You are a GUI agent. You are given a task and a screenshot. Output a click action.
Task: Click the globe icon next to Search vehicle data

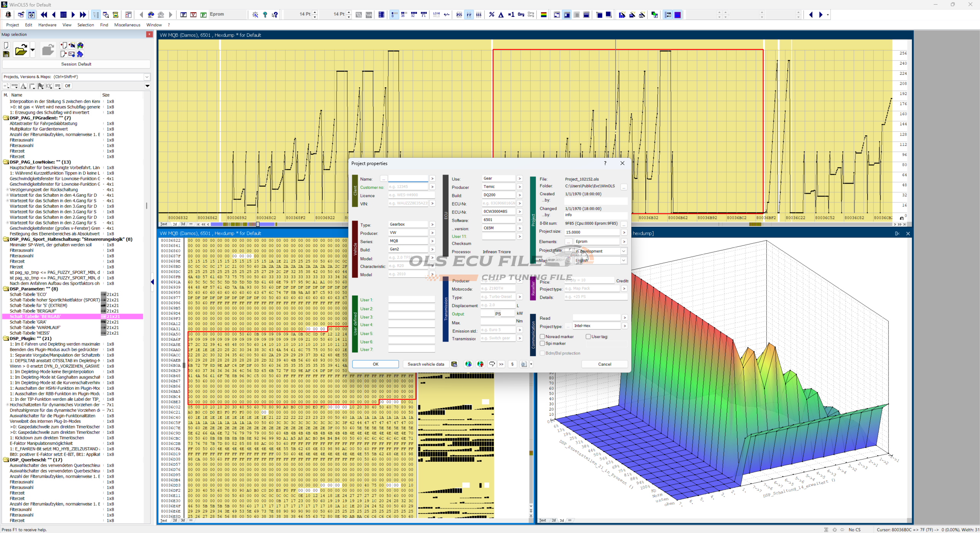468,364
